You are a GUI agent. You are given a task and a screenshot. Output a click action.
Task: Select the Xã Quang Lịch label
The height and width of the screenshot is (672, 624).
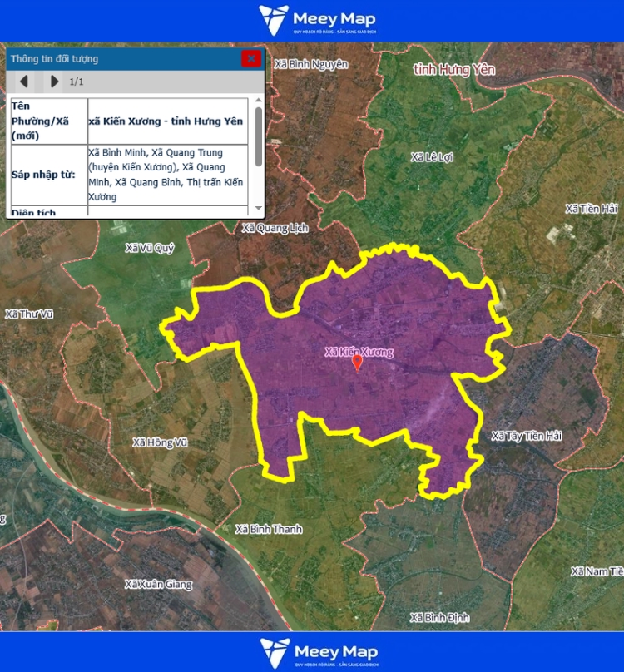pyautogui.click(x=275, y=228)
